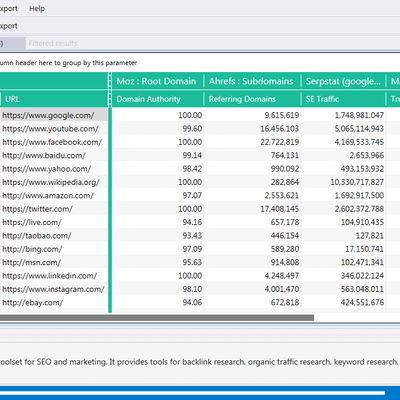Click Domain Authority value 98.42
Viewport: 400px width, 400px height.
click(192, 169)
